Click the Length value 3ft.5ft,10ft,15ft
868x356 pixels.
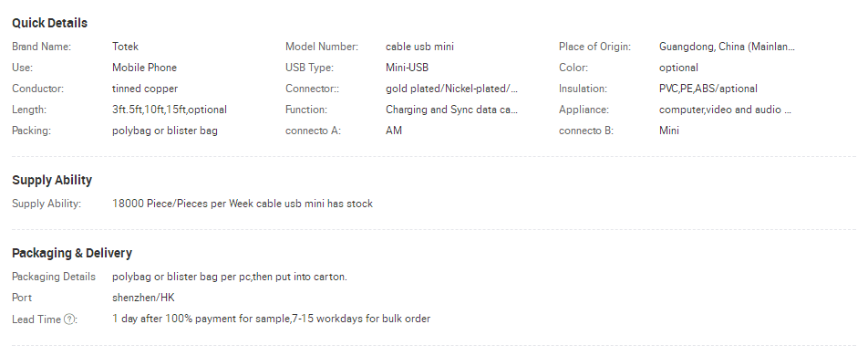(170, 110)
